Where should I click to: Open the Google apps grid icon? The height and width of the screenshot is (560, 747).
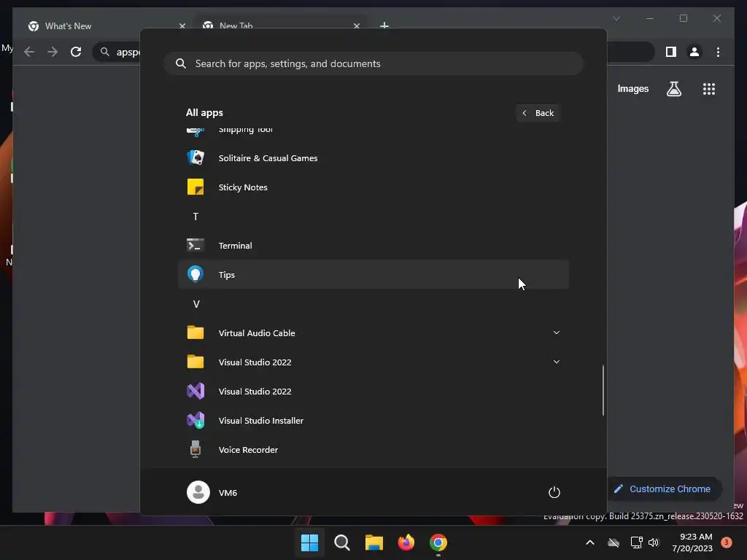coord(709,88)
